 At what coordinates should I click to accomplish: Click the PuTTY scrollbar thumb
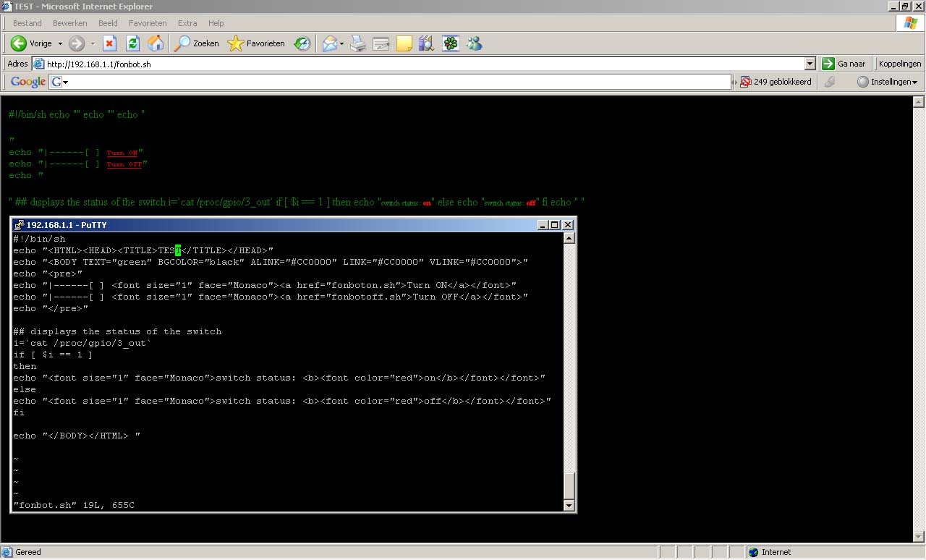coord(569,485)
